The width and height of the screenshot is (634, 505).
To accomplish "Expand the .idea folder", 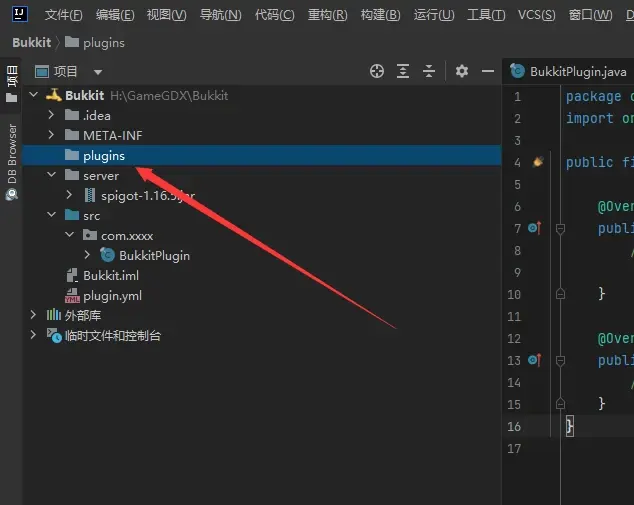I will click(51, 115).
